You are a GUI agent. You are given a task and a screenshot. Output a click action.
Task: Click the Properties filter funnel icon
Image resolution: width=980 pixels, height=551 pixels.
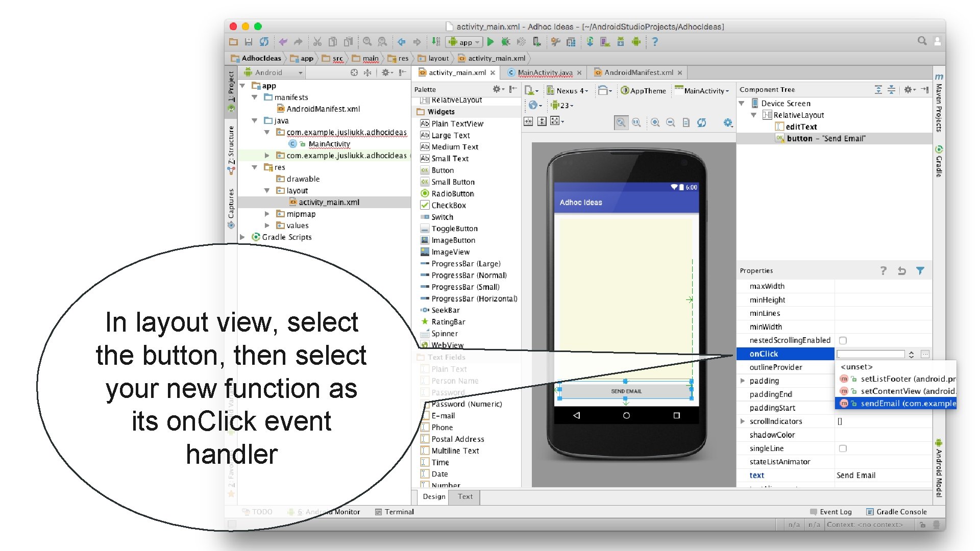point(920,271)
